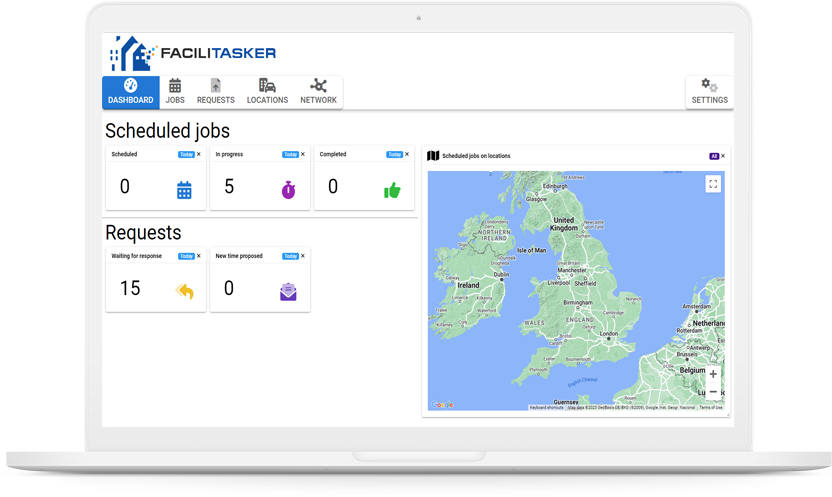Click the map icon beside Scheduled jobs on locations
Screen dimensions: 832x497
click(x=433, y=156)
